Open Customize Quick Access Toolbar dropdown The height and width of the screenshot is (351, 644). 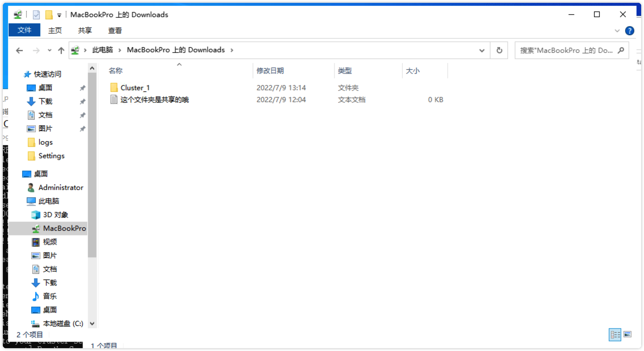click(x=59, y=15)
